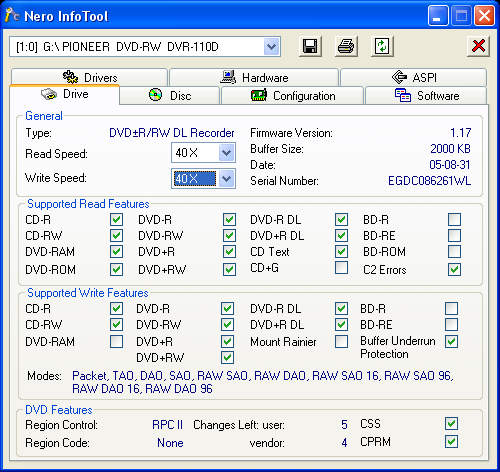Open the Drivers tab
Viewport: 500px width, 472px height.
(89, 77)
